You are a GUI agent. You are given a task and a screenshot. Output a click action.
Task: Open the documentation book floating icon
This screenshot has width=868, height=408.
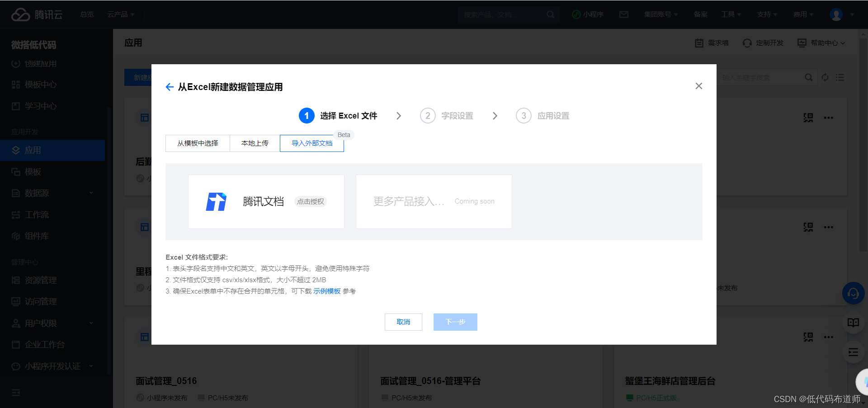pyautogui.click(x=853, y=323)
